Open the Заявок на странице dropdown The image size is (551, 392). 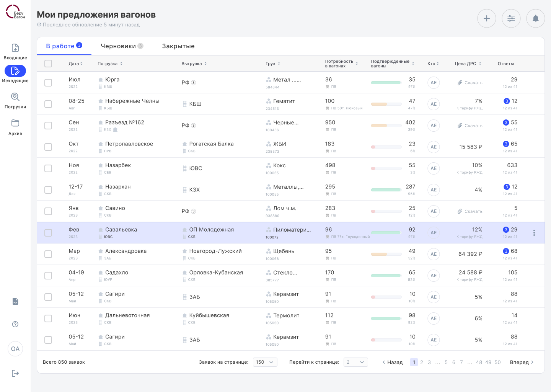click(x=265, y=362)
